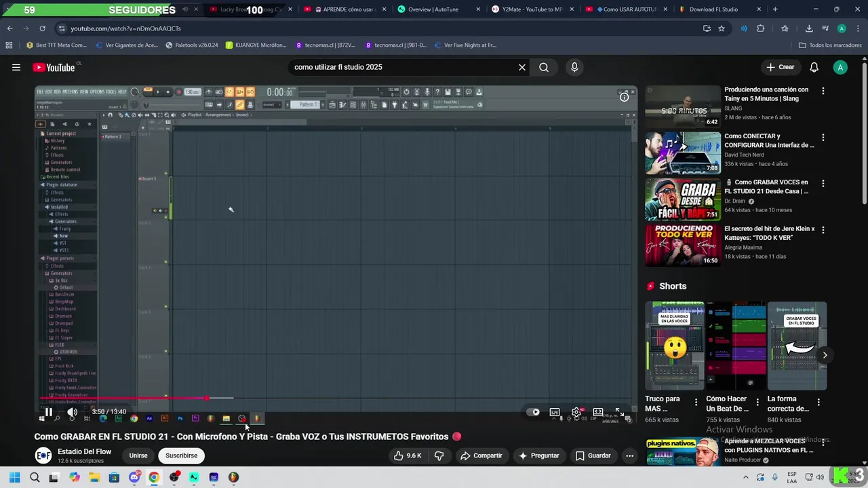Switch the player to theater mode

[598, 411]
